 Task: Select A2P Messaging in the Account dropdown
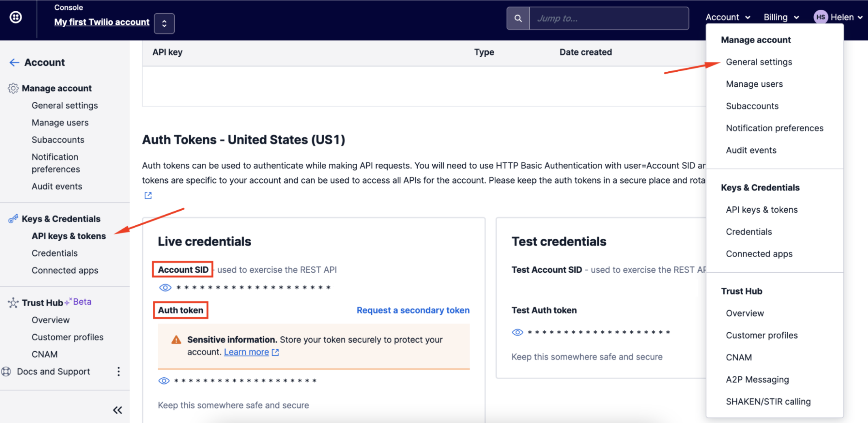point(757,380)
